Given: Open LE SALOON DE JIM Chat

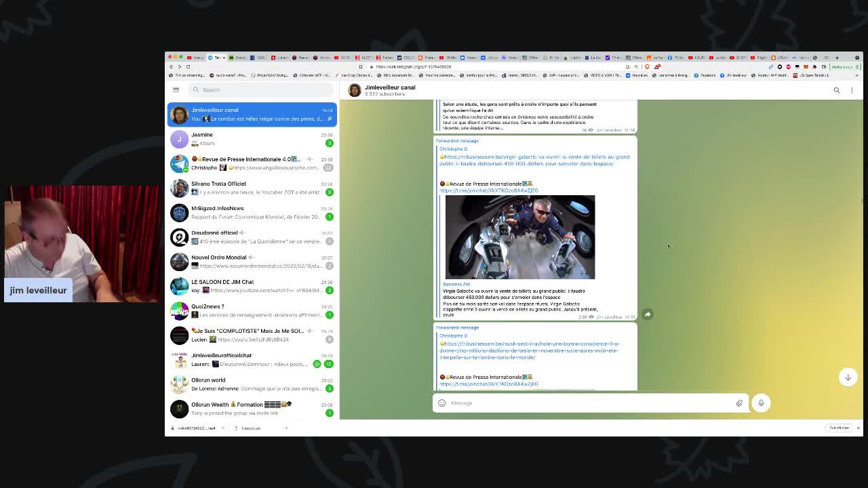Looking at the screenshot, I should tap(252, 286).
